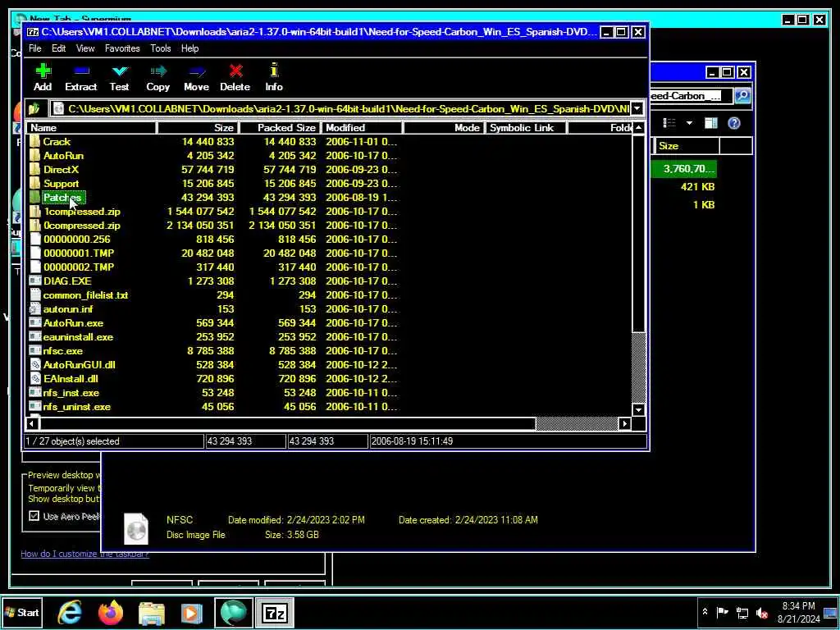The height and width of the screenshot is (630, 840).
Task: Open the File menu
Action: click(x=34, y=48)
